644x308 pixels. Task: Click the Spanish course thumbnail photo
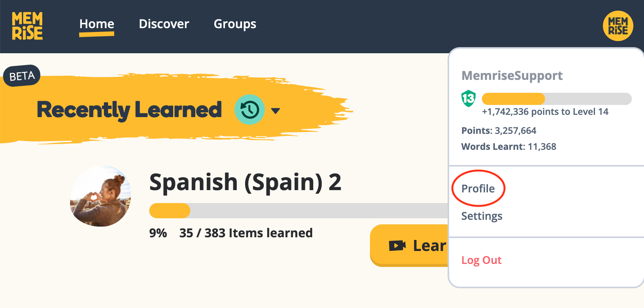100,196
